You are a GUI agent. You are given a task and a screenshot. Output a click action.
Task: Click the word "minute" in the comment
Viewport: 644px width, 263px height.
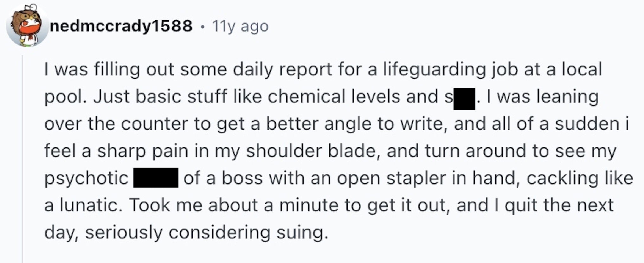pyautogui.click(x=306, y=205)
